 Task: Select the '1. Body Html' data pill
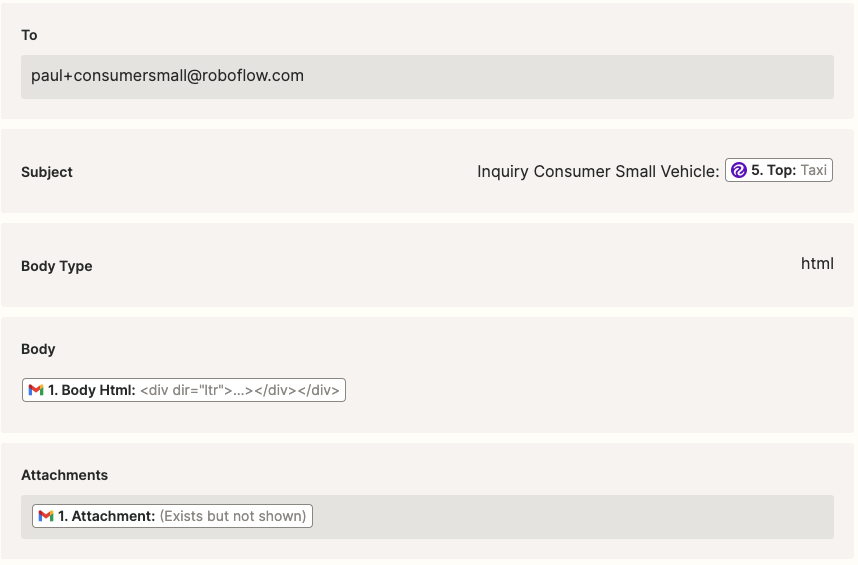(x=184, y=390)
